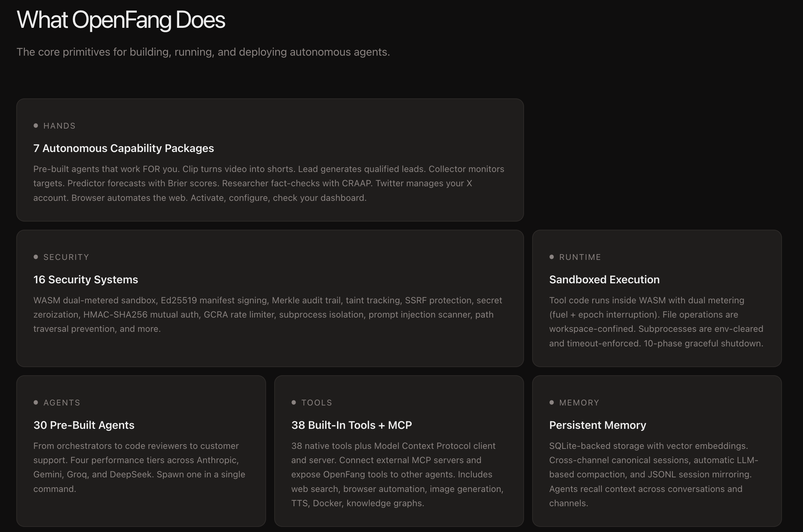Select the Sandboxed Execution card title
This screenshot has width=803, height=532.
coord(604,280)
